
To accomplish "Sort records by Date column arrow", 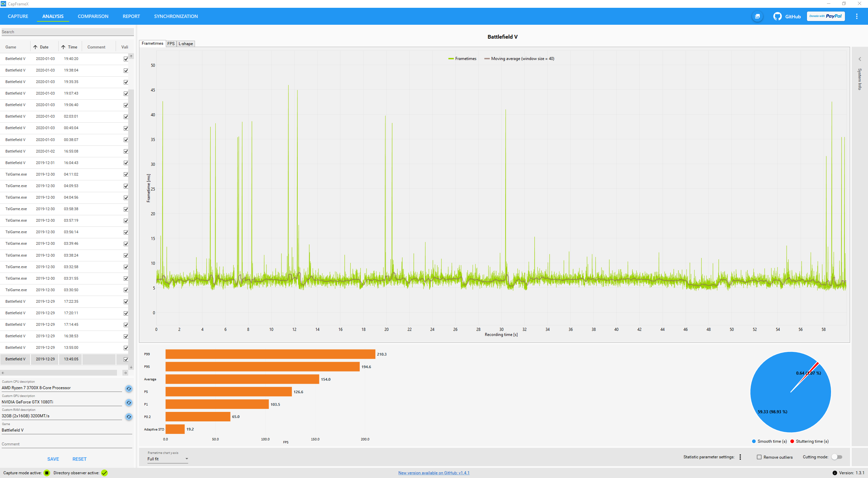I will (35, 47).
